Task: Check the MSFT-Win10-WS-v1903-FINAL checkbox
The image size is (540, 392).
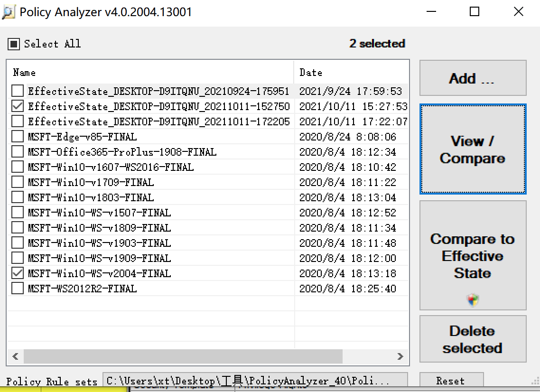Action: (x=17, y=243)
